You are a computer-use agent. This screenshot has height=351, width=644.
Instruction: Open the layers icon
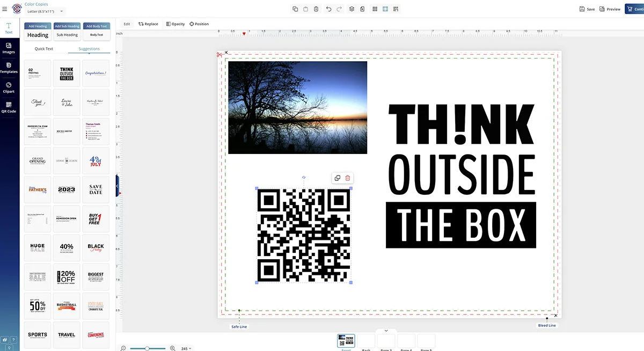coord(352,9)
